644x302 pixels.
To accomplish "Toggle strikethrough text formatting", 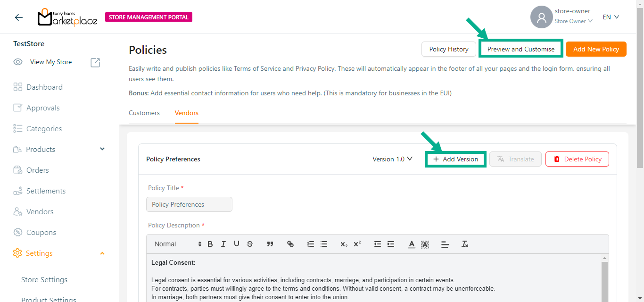I will (250, 244).
